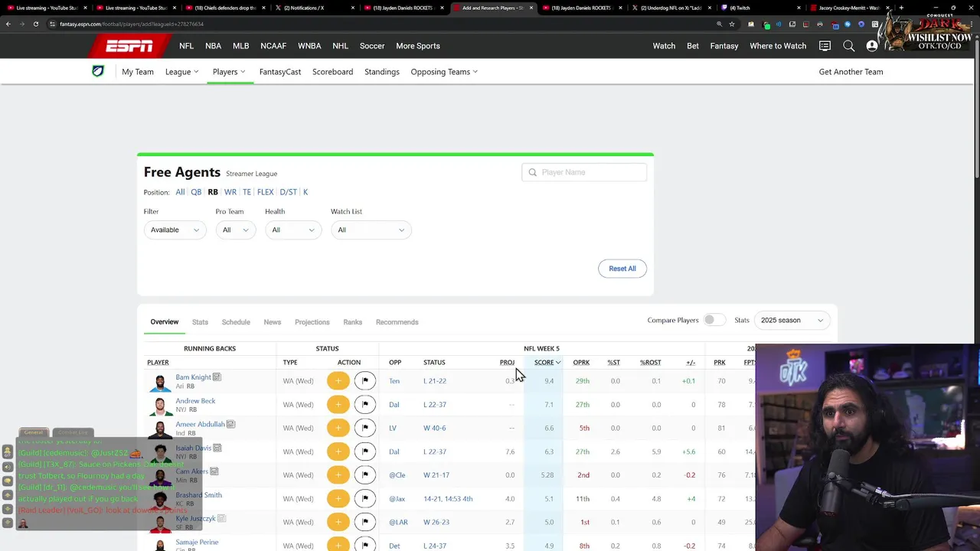The image size is (980, 551).
Task: Open Bam Knight's news note icon
Action: click(x=217, y=377)
